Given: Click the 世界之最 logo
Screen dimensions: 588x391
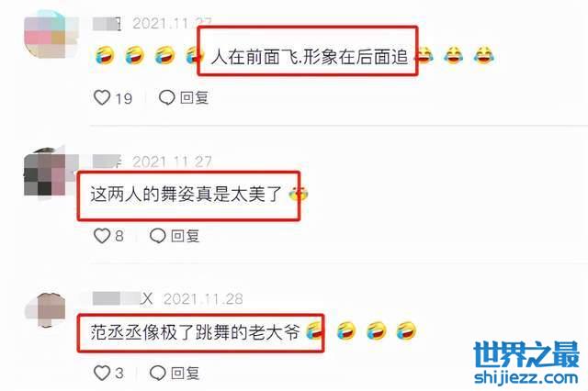Looking at the screenshot, I should pos(526,354).
